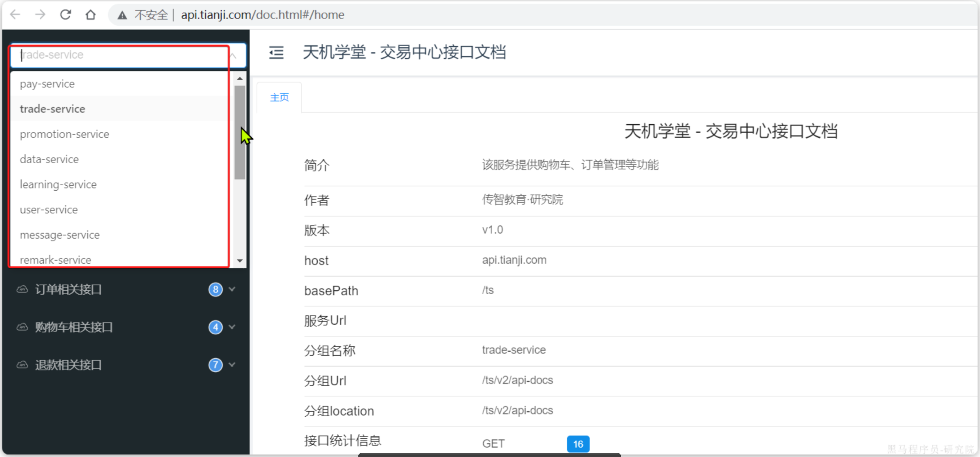Click the centered page heading 天机学堂 - 交易中心接口文档
This screenshot has height=457, width=980.
[731, 131]
